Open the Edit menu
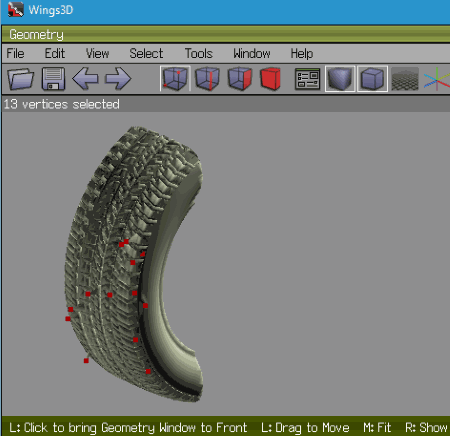 55,54
